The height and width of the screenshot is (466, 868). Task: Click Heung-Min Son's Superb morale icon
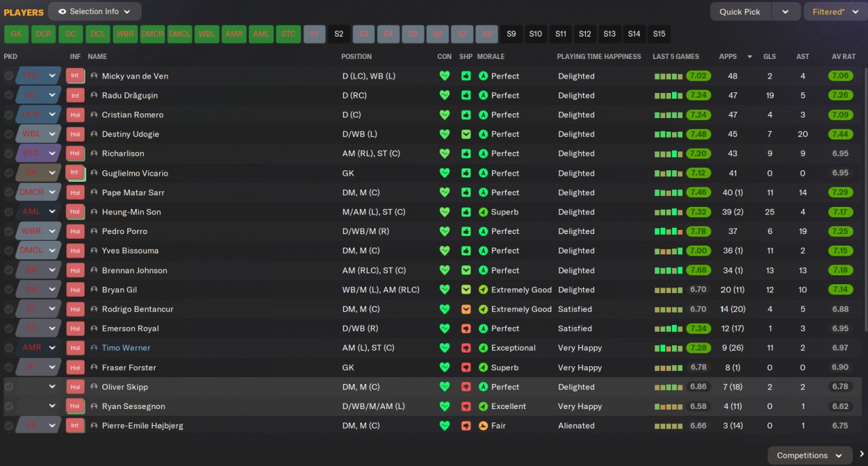[484, 212]
